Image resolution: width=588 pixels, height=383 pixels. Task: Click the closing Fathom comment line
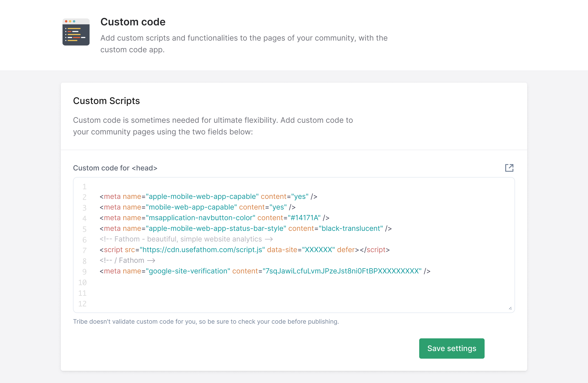[127, 260]
